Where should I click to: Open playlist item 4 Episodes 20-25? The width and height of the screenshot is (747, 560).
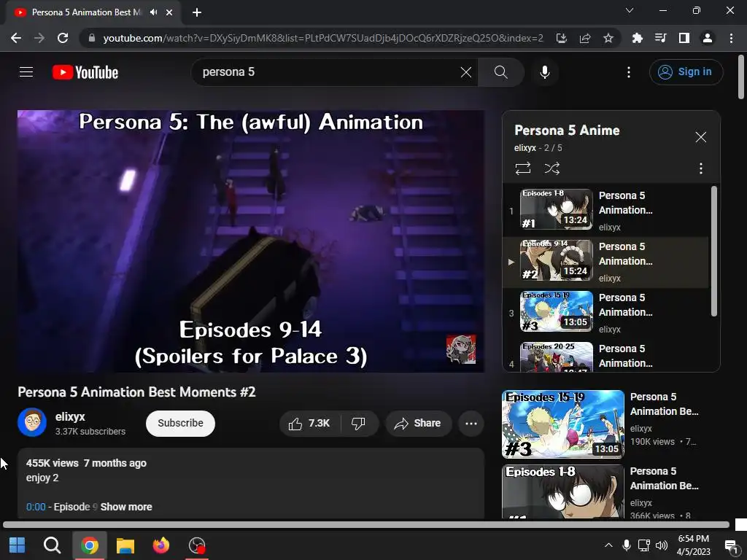605,356
